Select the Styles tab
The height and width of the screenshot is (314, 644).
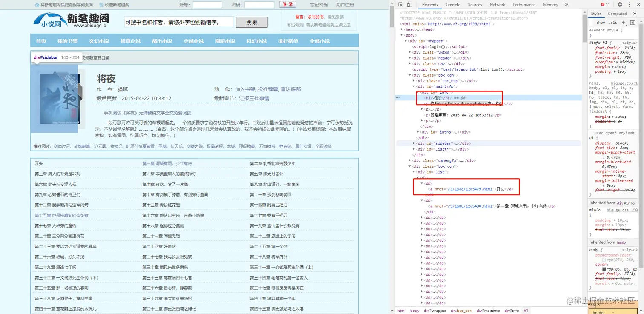click(596, 14)
